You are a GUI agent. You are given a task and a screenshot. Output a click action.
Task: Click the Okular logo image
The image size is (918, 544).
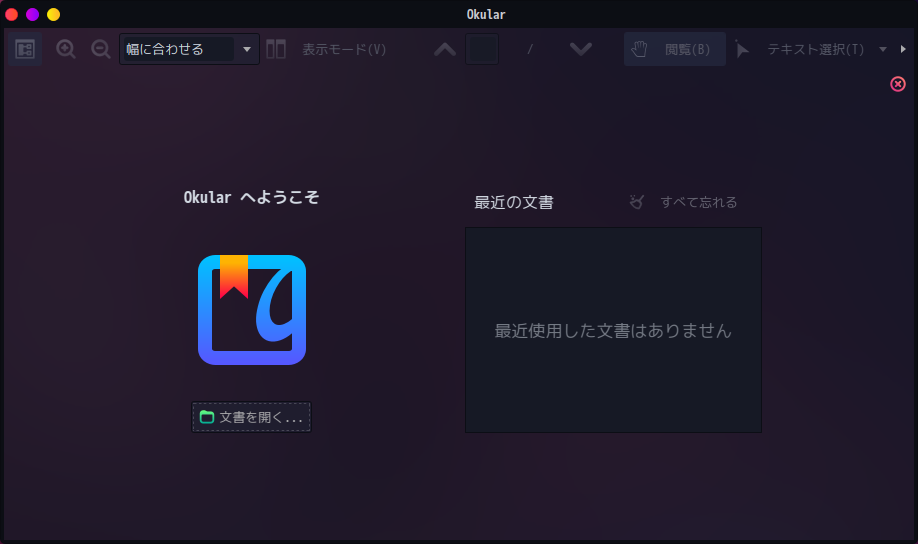(252, 310)
